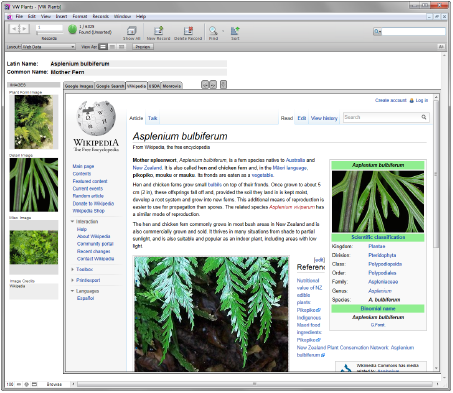
Task: Expand the Print/export section in sidebar
Action: point(72,280)
